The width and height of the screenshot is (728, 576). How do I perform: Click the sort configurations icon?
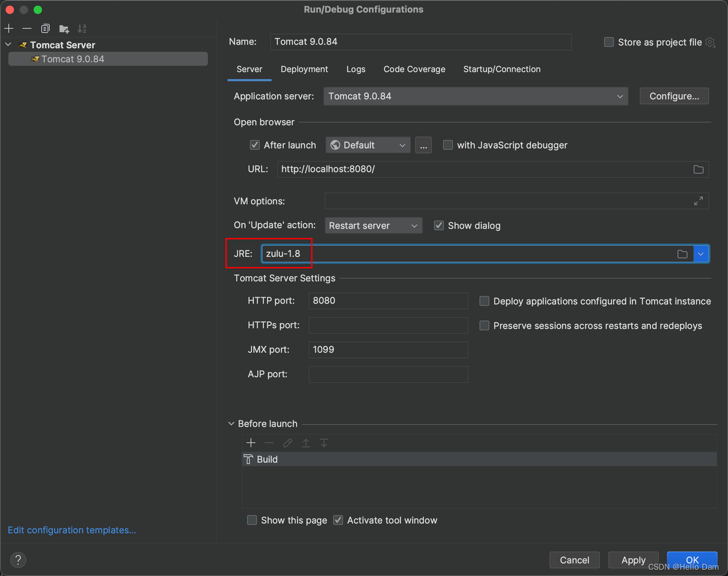click(x=82, y=28)
